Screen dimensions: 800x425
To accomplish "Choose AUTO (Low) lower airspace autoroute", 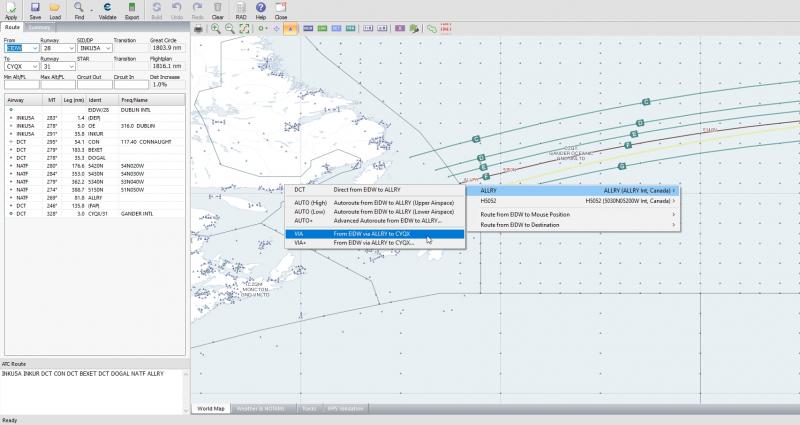I will (375, 211).
